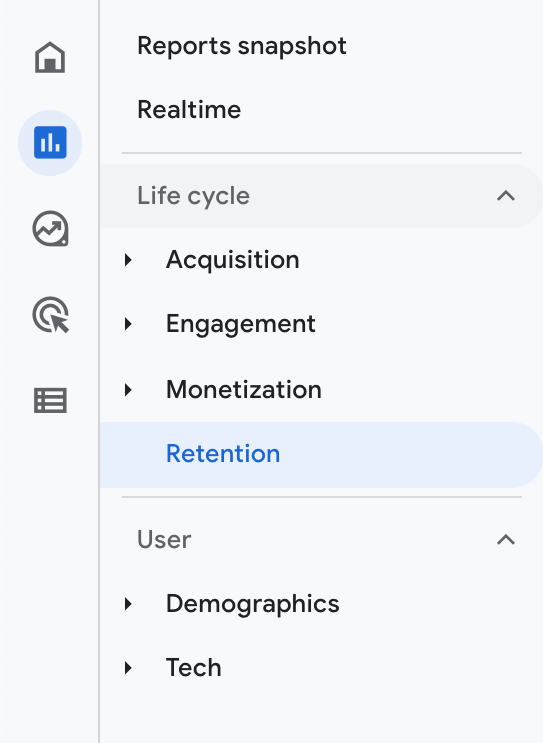Click the Life cycle heading text
543x743 pixels.
click(x=193, y=196)
